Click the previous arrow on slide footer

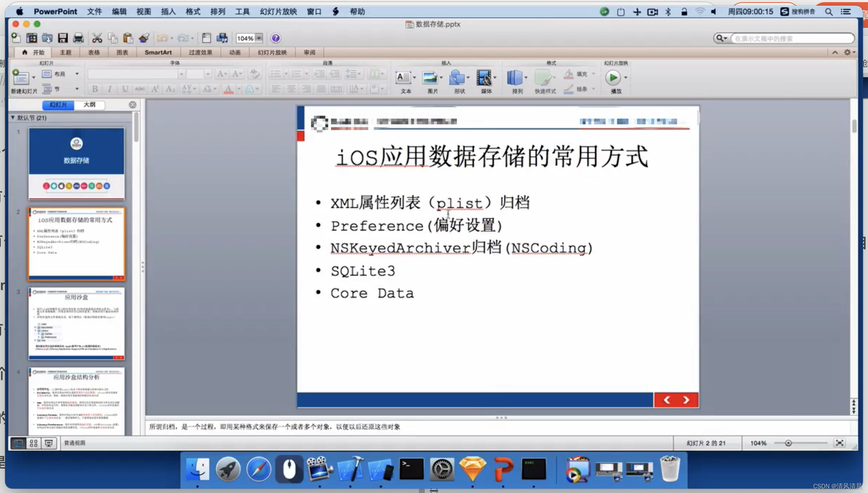point(667,400)
